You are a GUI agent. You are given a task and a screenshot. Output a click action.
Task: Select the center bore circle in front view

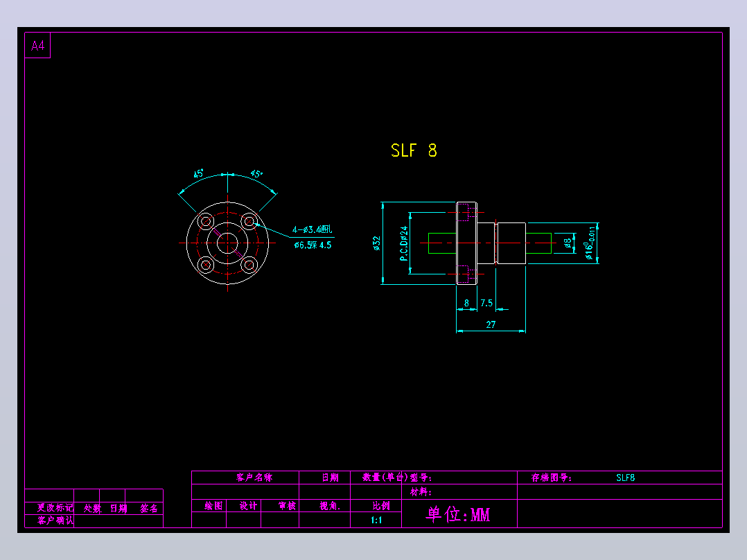228,243
